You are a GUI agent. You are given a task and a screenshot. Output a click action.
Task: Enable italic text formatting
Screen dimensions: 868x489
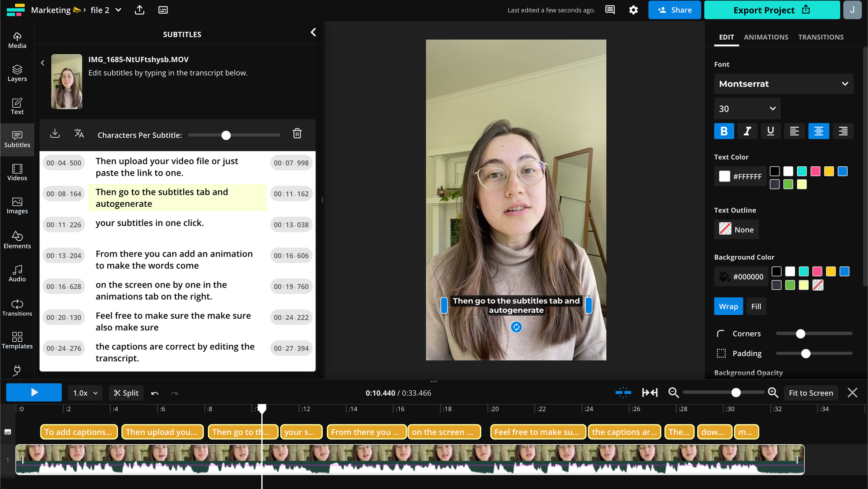(747, 131)
